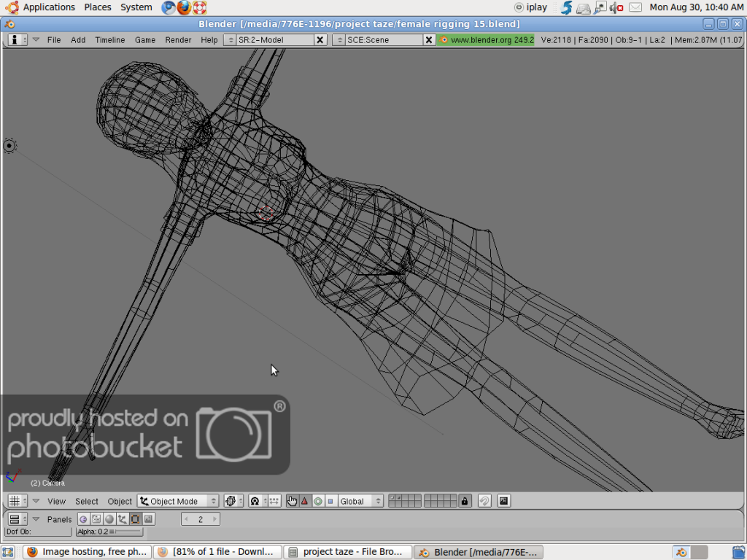Switch to project taze File Browser window
The width and height of the screenshot is (747, 560).
tap(348, 552)
